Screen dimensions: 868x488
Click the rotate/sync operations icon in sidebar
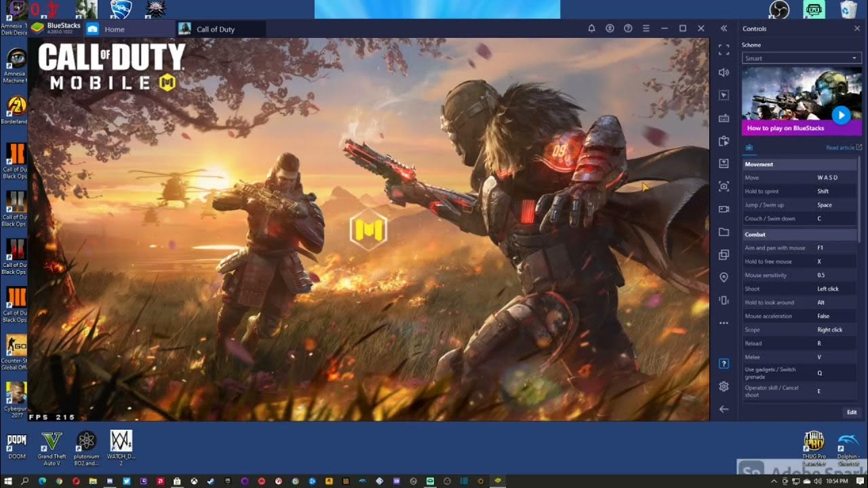click(724, 141)
